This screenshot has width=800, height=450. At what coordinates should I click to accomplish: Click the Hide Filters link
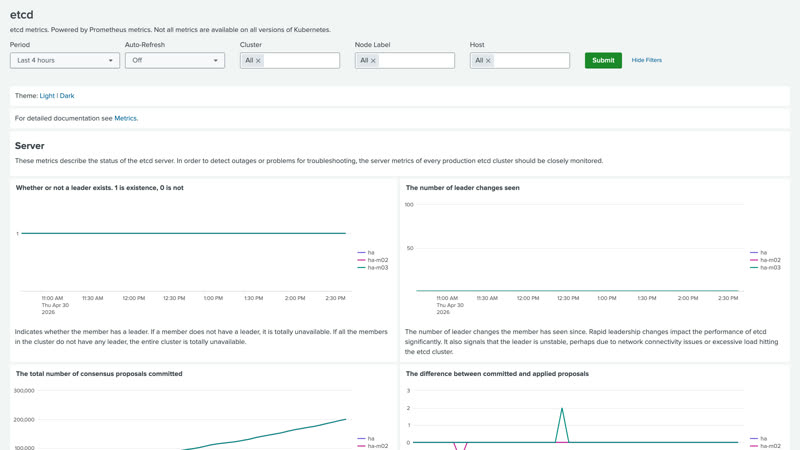[x=646, y=60]
